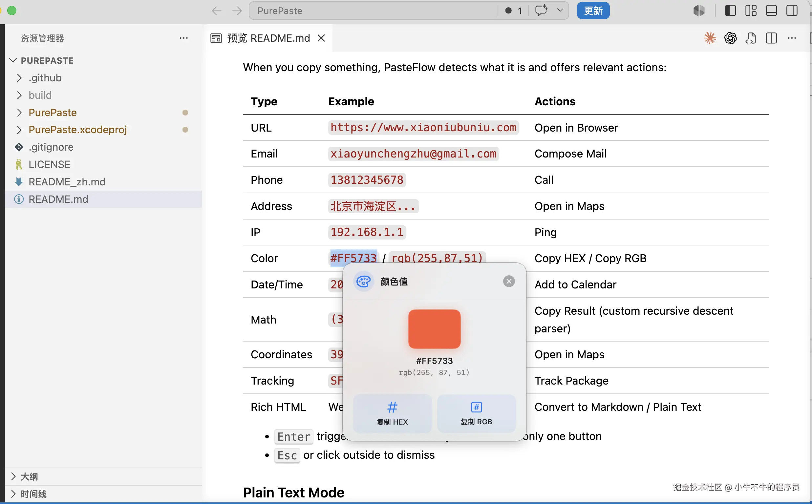This screenshot has width=812, height=504.
Task: Click the rgb(255, 87, 51) popup label
Action: click(434, 372)
